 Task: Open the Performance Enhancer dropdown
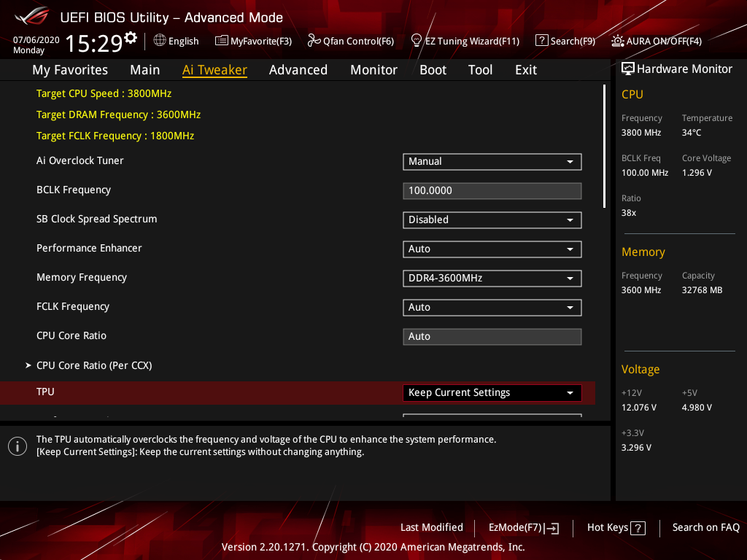(x=492, y=249)
